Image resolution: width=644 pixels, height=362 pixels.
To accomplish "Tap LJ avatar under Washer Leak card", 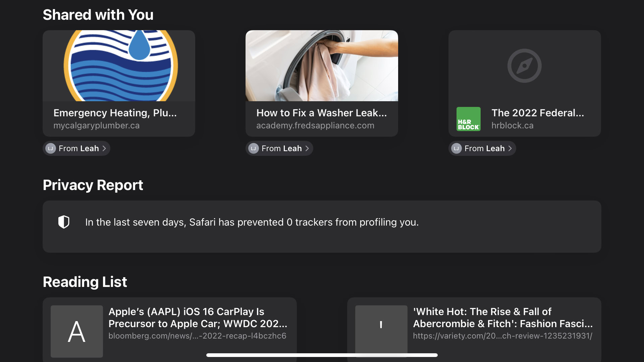I will pyautogui.click(x=254, y=148).
